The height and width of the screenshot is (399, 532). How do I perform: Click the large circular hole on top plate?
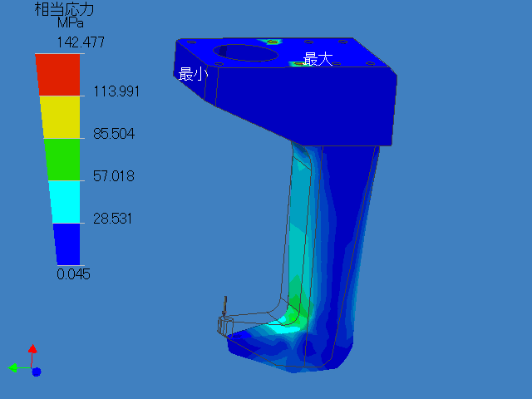[246, 53]
